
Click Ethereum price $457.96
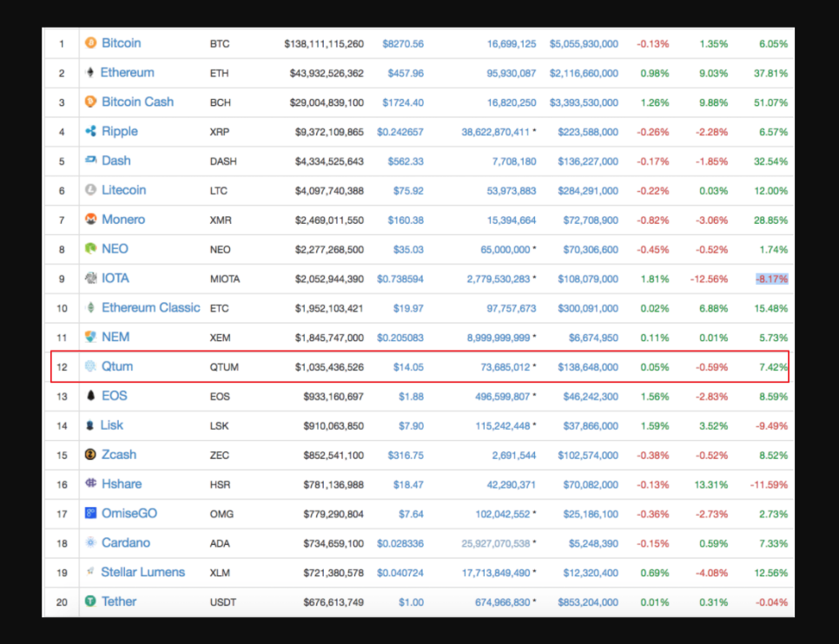point(406,73)
